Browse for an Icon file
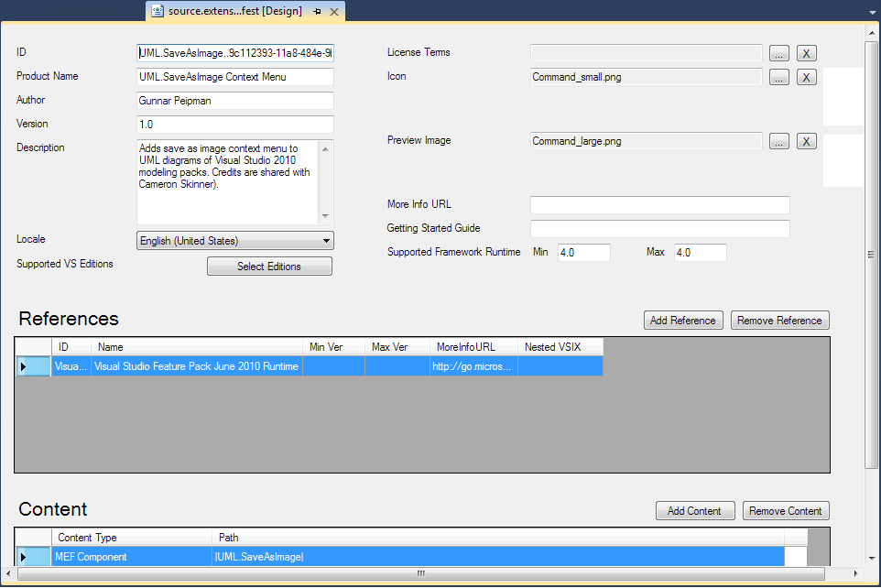 (778, 77)
